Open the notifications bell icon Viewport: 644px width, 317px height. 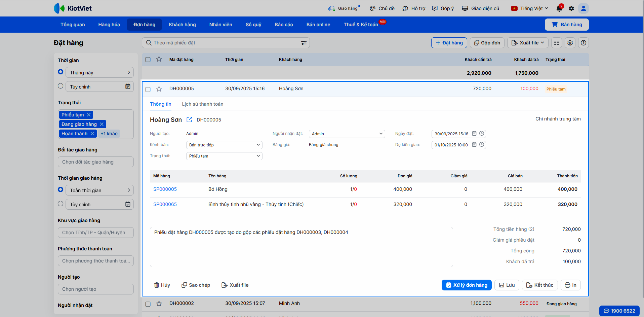[559, 8]
